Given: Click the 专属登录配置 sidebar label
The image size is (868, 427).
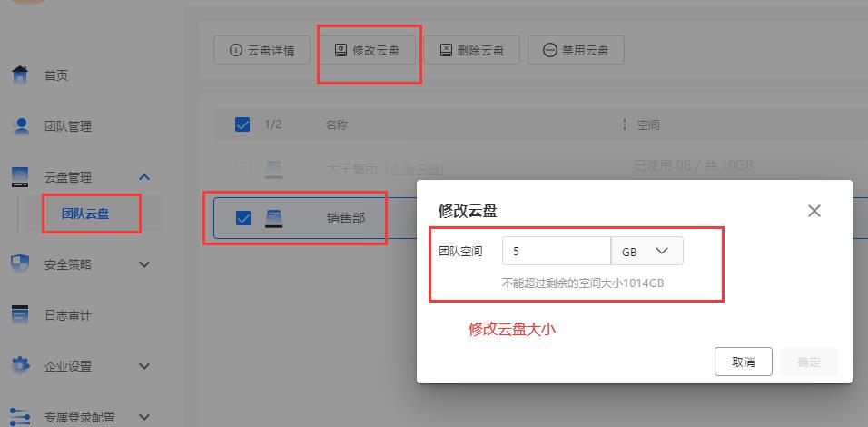Looking at the screenshot, I should click(80, 417).
